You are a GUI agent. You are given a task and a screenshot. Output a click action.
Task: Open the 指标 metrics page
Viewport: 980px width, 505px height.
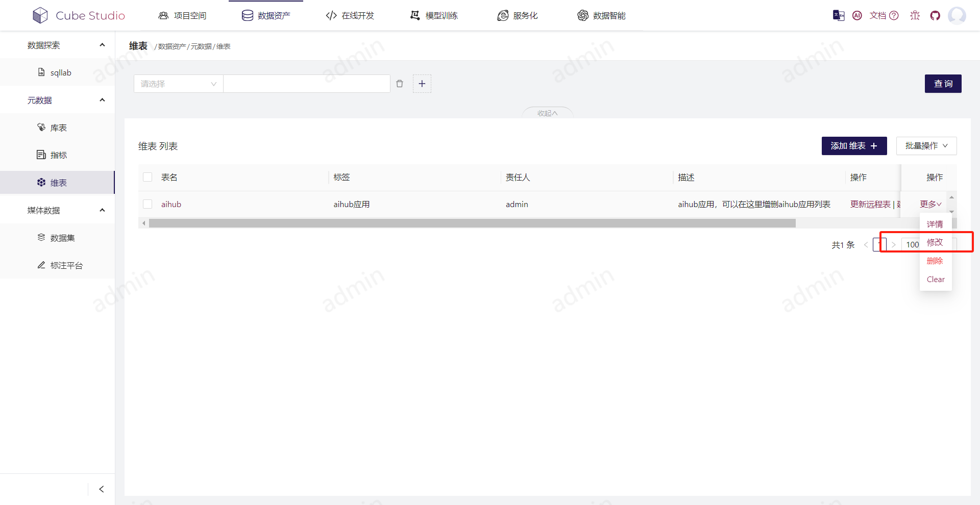pyautogui.click(x=58, y=155)
